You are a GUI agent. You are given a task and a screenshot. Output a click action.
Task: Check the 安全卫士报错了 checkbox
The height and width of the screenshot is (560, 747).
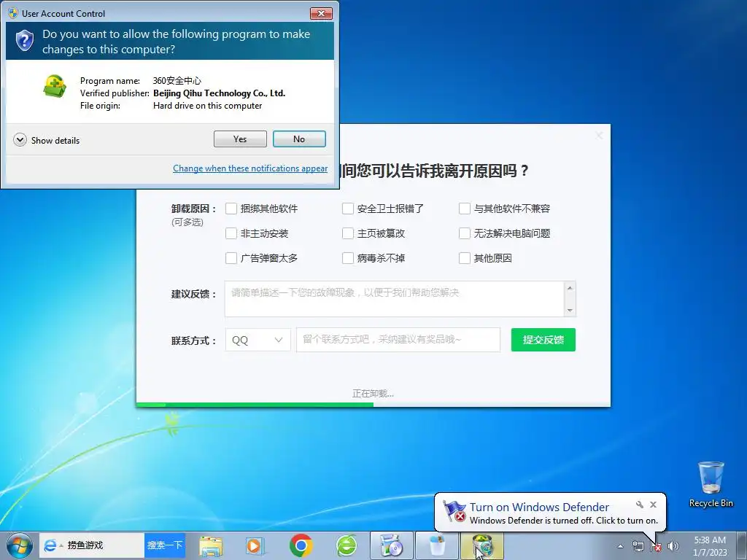click(x=348, y=209)
